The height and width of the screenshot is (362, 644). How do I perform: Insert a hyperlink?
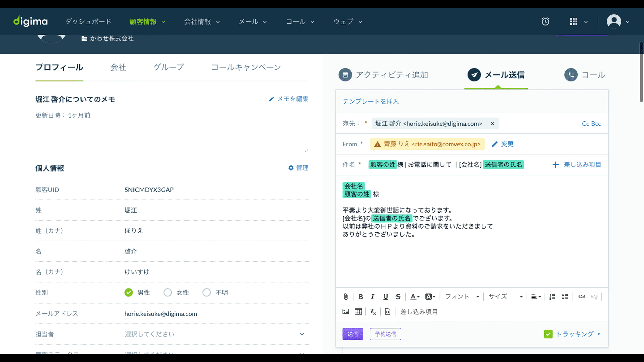tap(581, 296)
